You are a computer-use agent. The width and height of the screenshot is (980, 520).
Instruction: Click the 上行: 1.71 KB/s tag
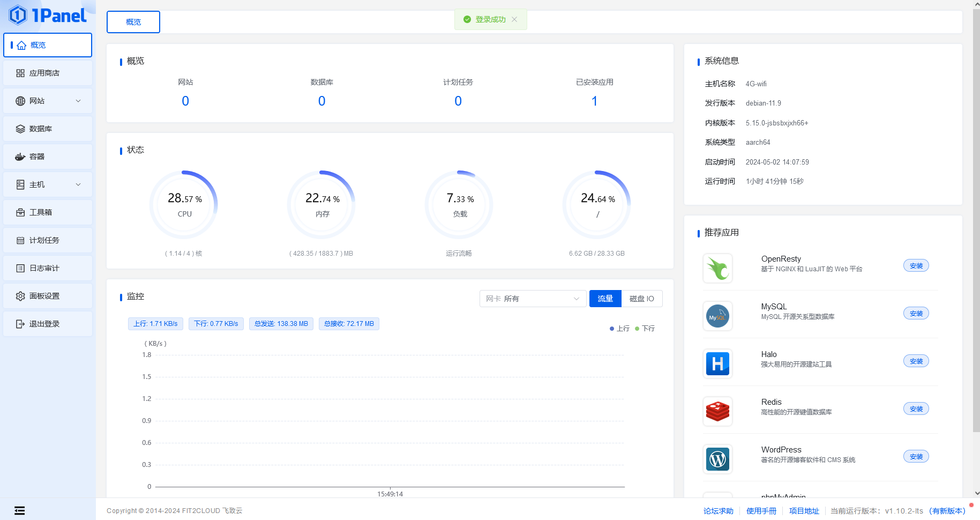(x=155, y=324)
